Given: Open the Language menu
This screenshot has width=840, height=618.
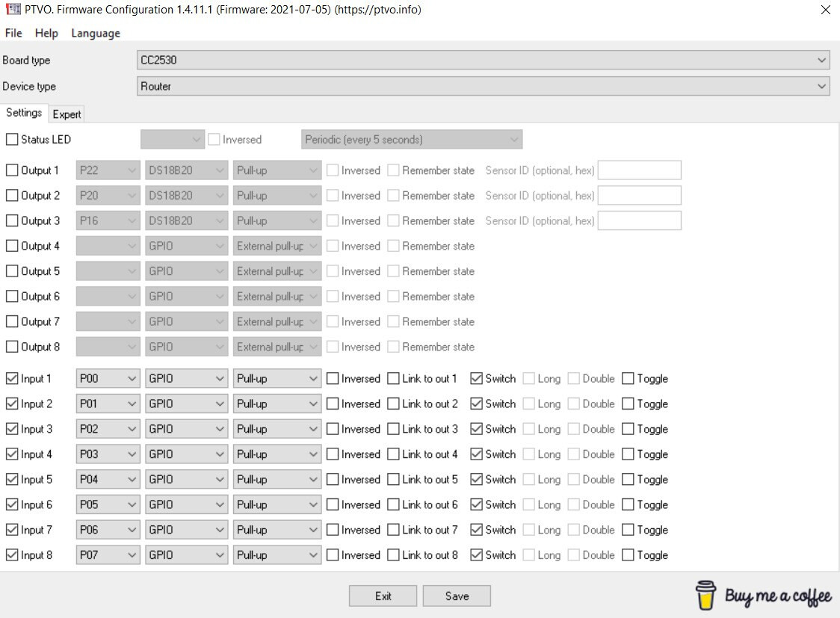Looking at the screenshot, I should 96,33.
